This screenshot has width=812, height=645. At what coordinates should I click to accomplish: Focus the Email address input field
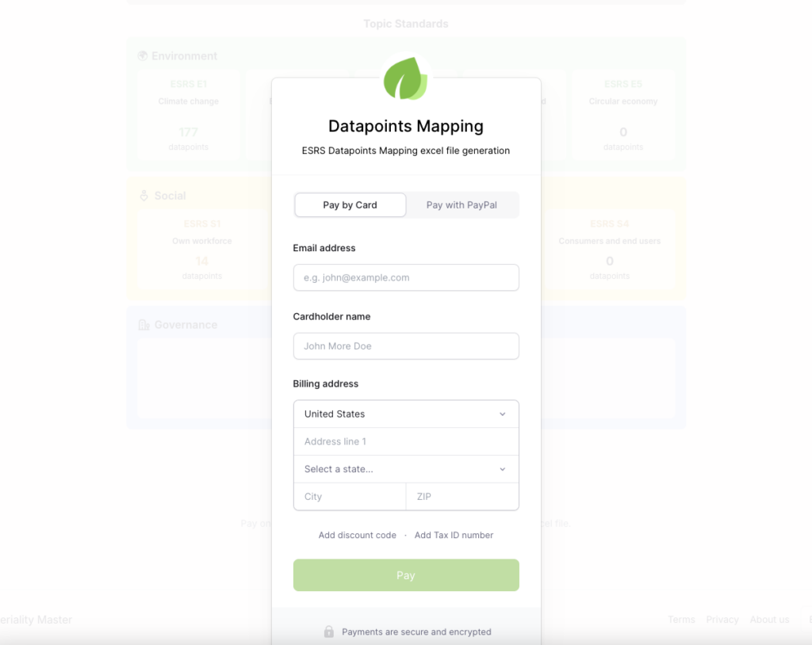[x=406, y=277]
